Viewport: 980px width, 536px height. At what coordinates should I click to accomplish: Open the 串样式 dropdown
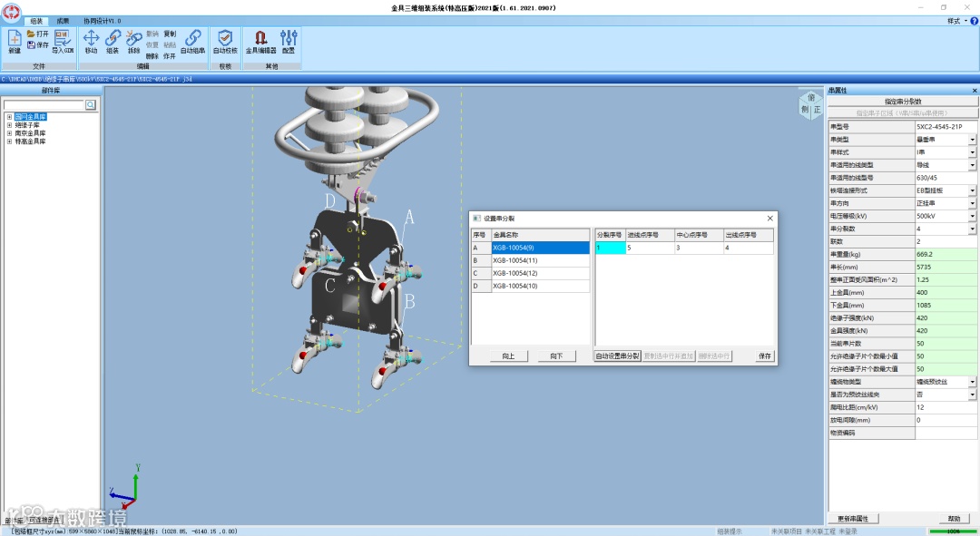click(973, 152)
